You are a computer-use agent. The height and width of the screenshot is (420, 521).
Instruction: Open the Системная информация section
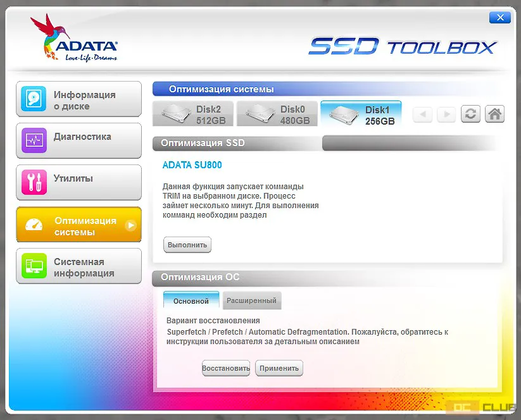[78, 266]
